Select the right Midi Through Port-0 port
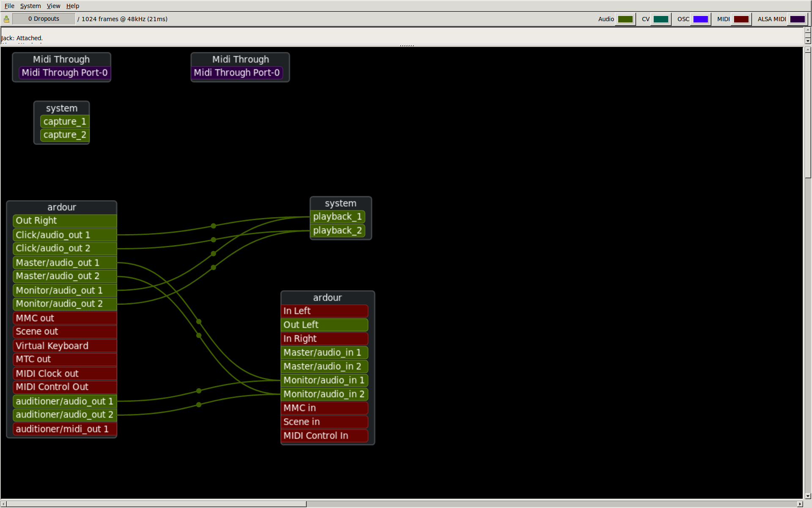 [x=237, y=73]
